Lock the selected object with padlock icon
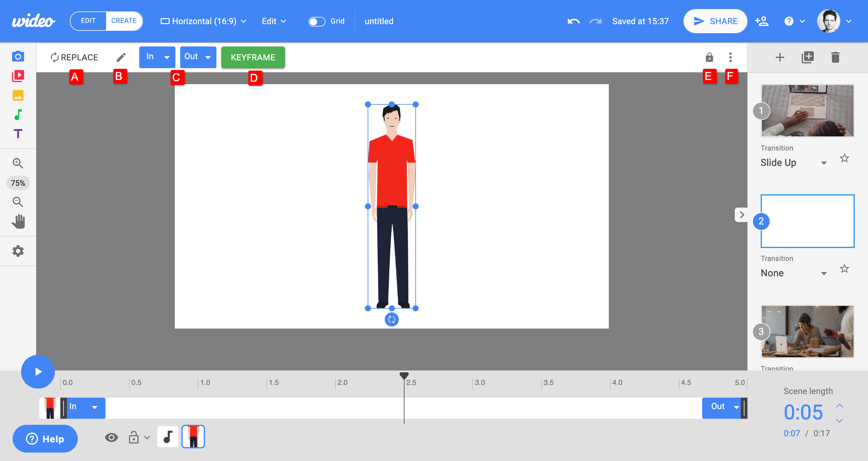This screenshot has width=868, height=461. point(709,57)
